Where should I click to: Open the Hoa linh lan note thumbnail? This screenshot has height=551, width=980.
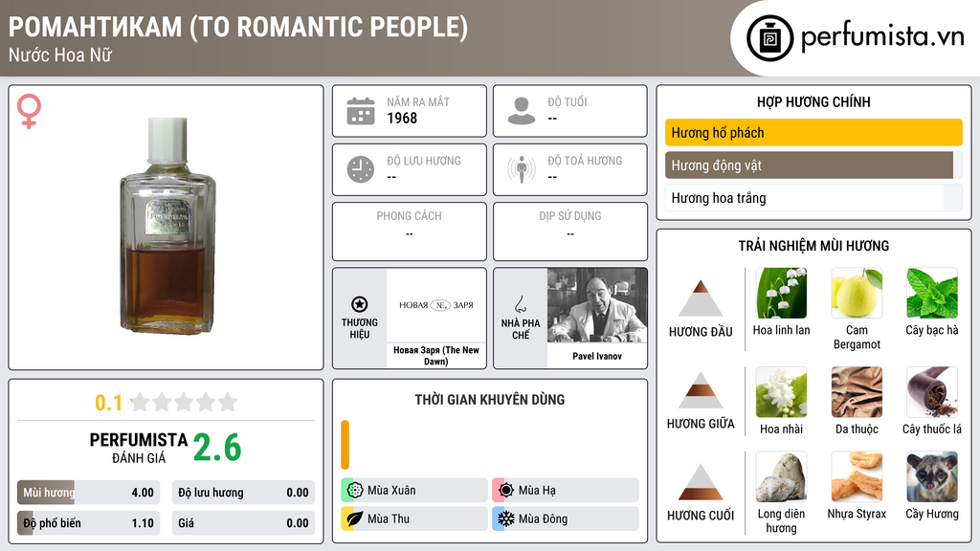[x=781, y=293]
